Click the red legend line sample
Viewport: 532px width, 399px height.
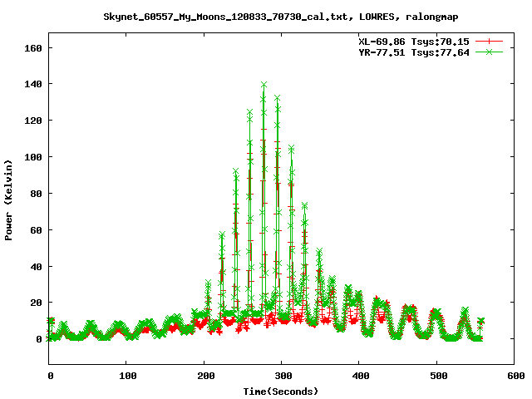click(489, 42)
